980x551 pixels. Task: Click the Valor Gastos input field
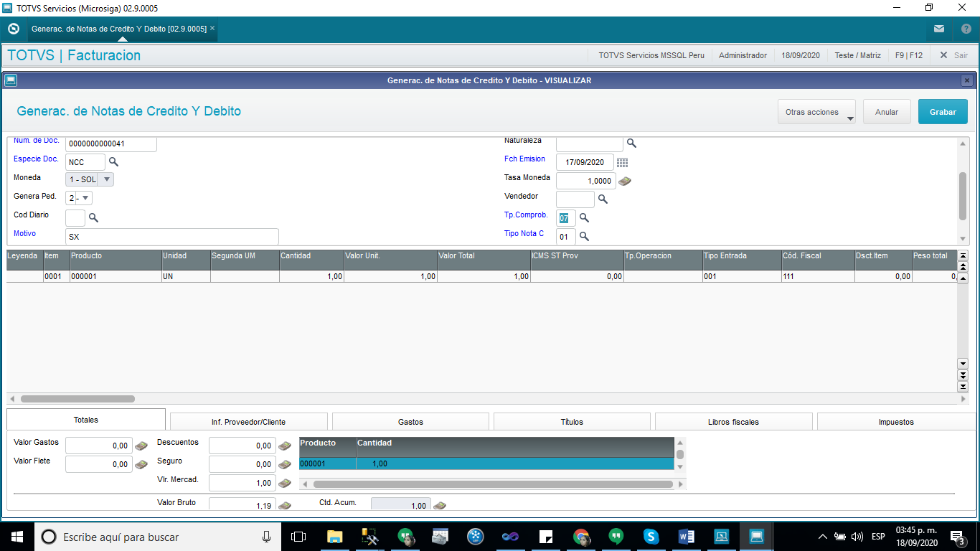[x=99, y=446]
